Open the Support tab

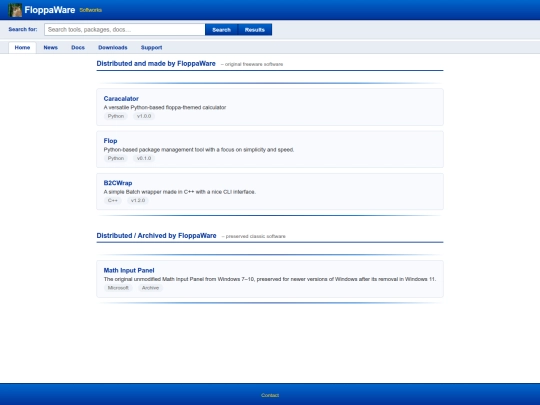(x=152, y=48)
